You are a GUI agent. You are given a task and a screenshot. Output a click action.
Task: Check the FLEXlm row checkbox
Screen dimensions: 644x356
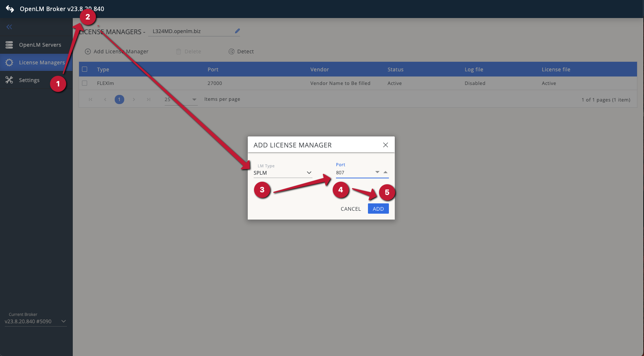click(x=85, y=83)
